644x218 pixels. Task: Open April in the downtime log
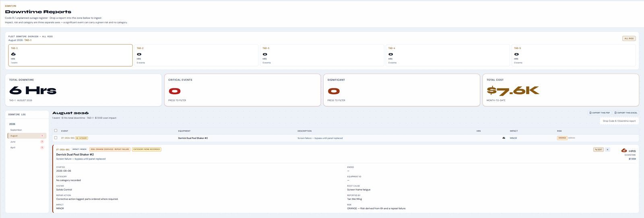click(x=27, y=148)
